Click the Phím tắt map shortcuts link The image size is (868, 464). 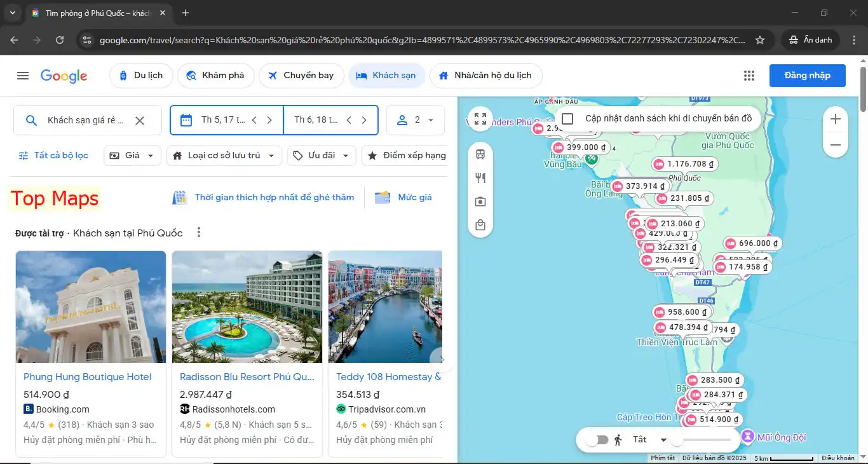click(x=663, y=458)
